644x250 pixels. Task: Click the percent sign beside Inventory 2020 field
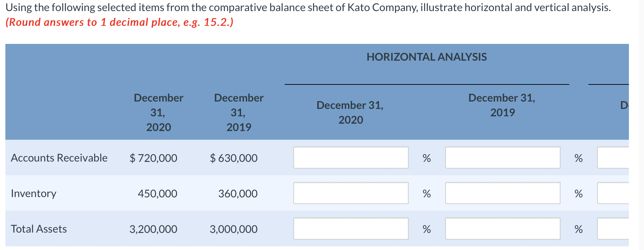pos(426,193)
